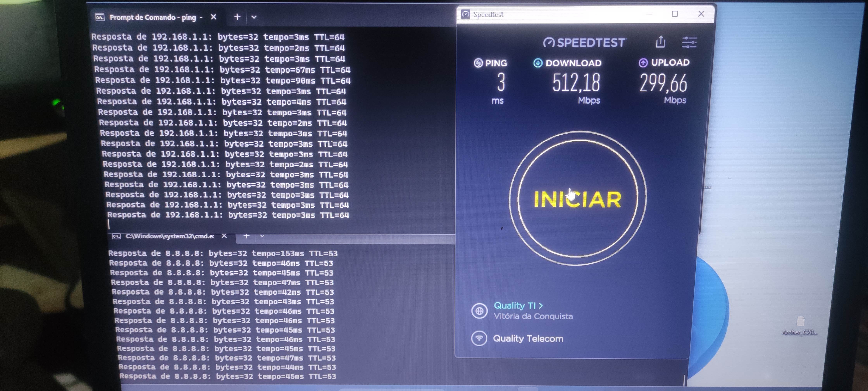
Task: Click the DOWNLOAD arrow icon
Action: coord(538,63)
